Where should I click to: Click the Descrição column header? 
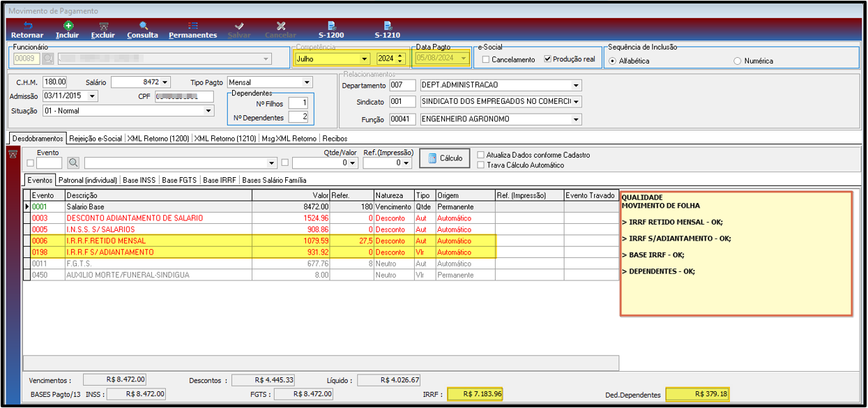(x=158, y=196)
